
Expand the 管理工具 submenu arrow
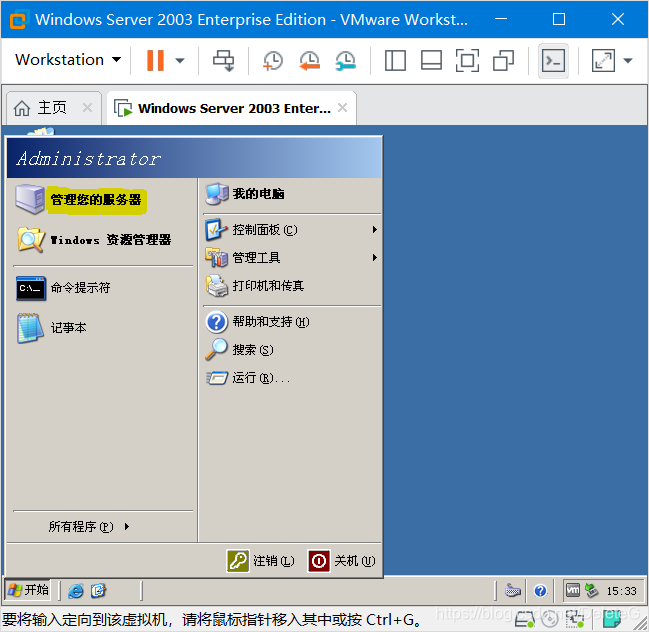(x=374, y=257)
